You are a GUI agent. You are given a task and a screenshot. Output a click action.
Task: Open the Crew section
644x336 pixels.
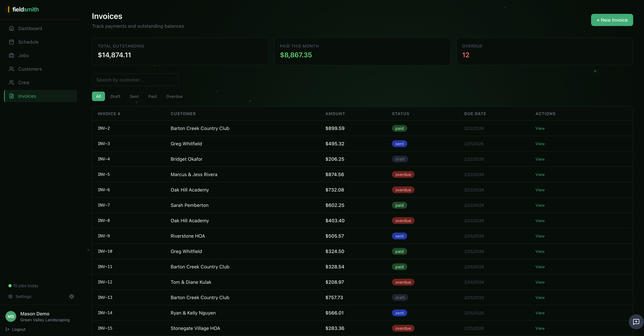point(41,82)
